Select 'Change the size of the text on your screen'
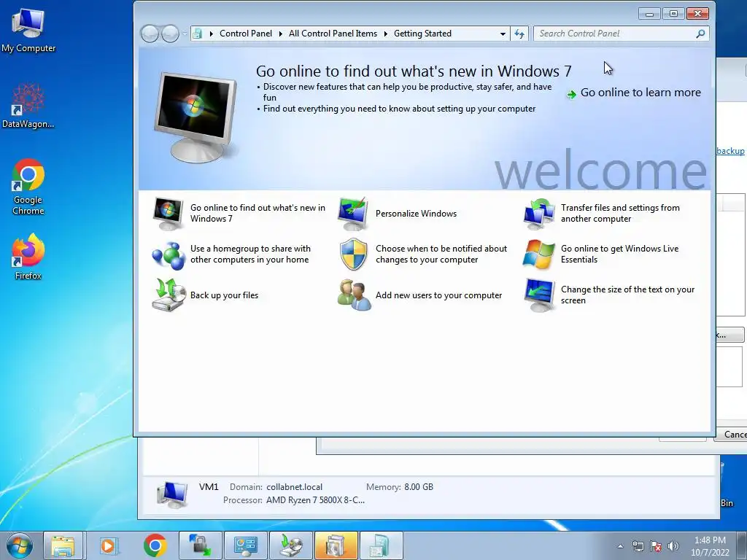This screenshot has height=560, width=747. [627, 295]
